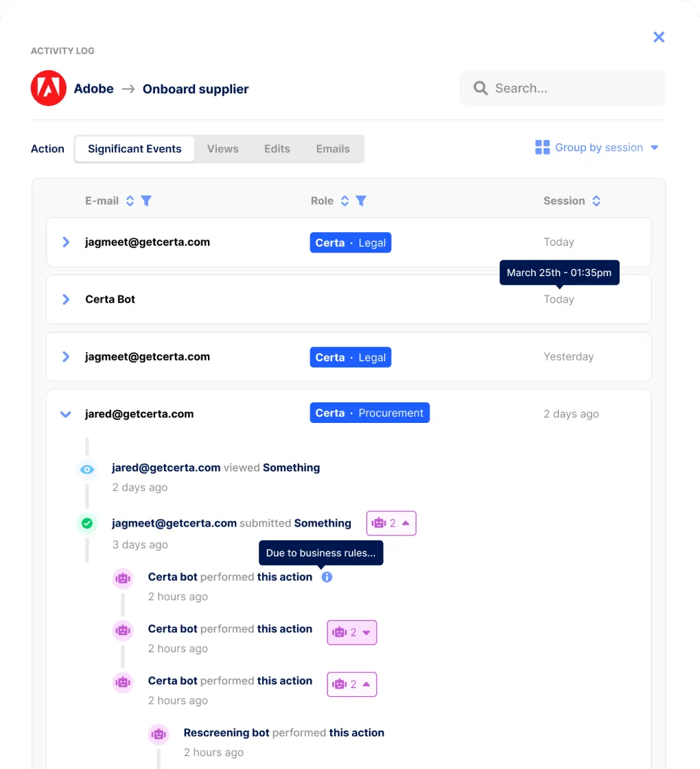Open the info icon next to Certa bot action
Image resolution: width=700 pixels, height=769 pixels.
click(327, 577)
